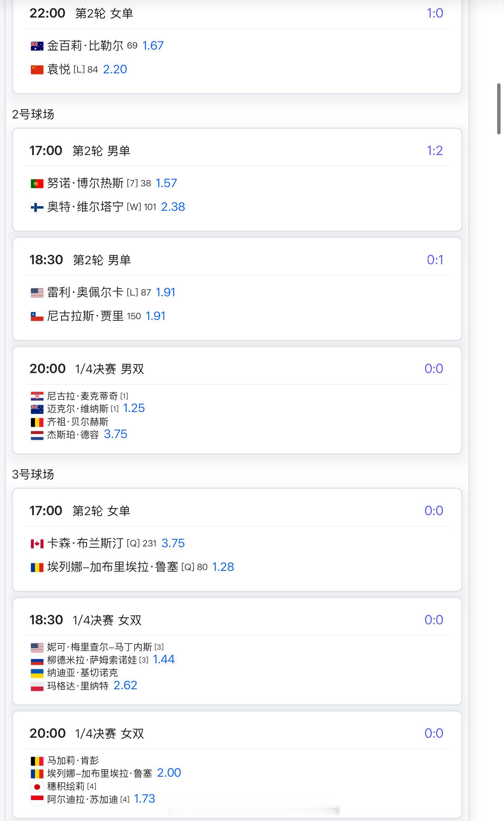Click the Finland flag beside 奥特·维尔塔宁

pyautogui.click(x=37, y=207)
